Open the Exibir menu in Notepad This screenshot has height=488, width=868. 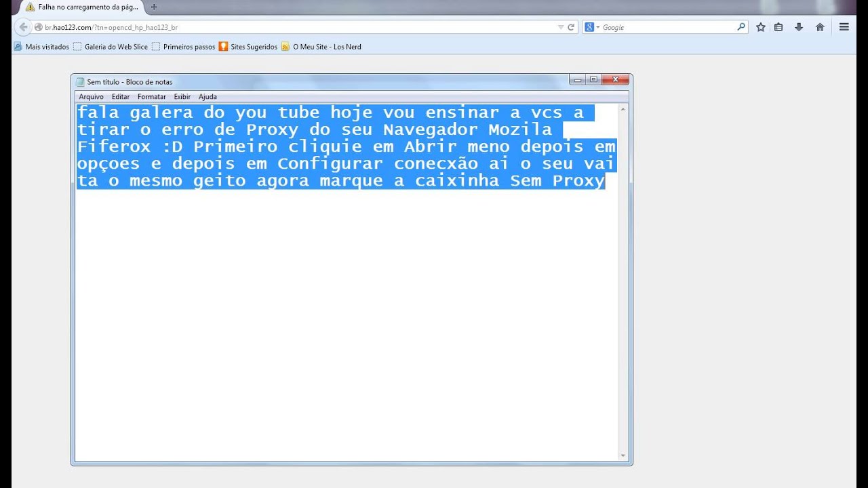coord(182,97)
